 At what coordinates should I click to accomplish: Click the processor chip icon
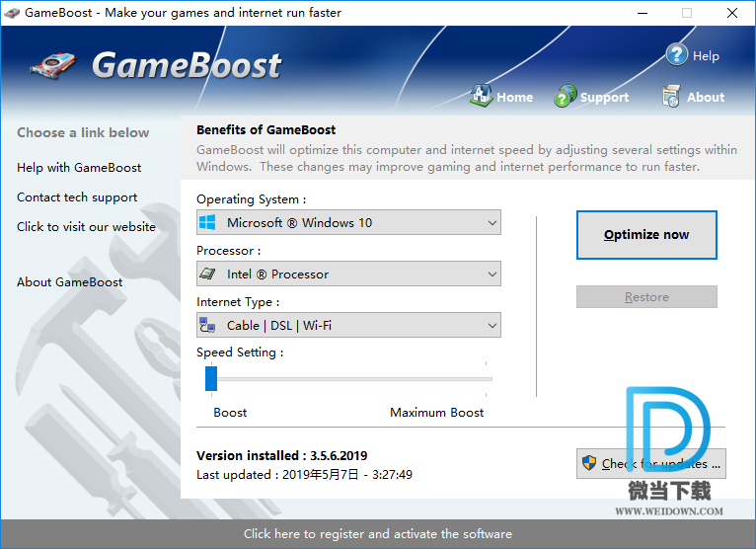207,274
